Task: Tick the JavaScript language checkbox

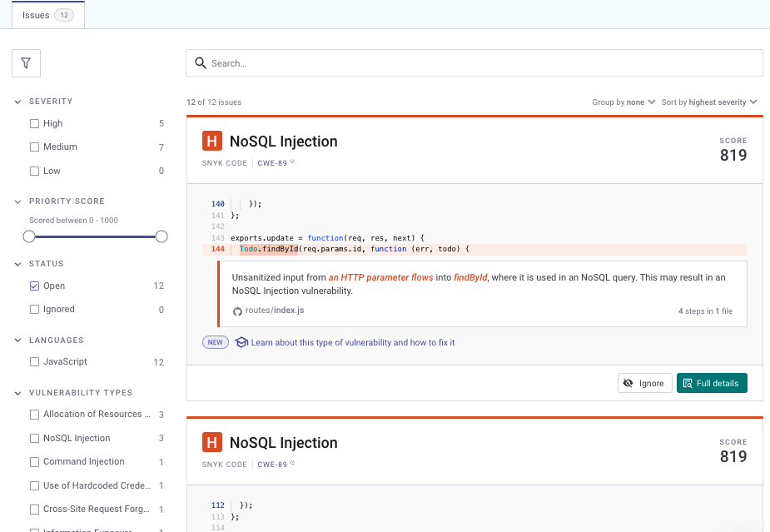Action: [x=34, y=361]
